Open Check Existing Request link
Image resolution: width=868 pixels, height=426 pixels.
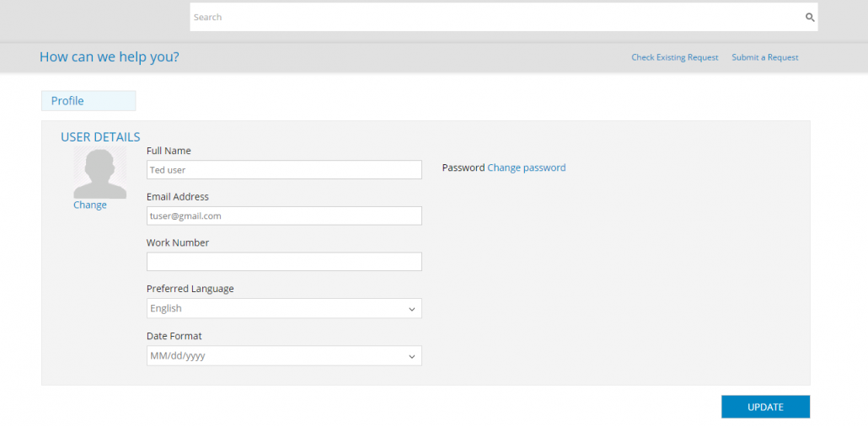(x=675, y=57)
